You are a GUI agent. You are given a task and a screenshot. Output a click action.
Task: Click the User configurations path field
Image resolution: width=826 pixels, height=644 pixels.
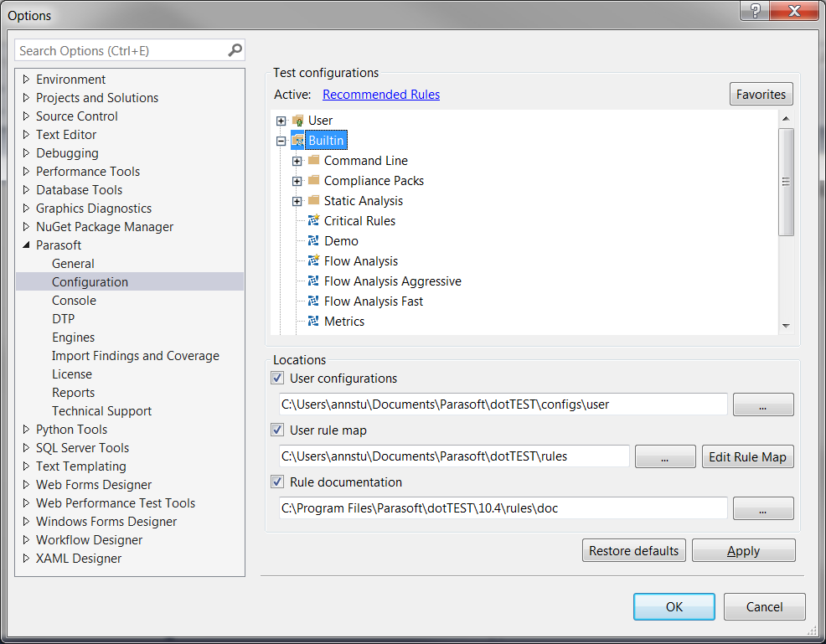point(503,404)
